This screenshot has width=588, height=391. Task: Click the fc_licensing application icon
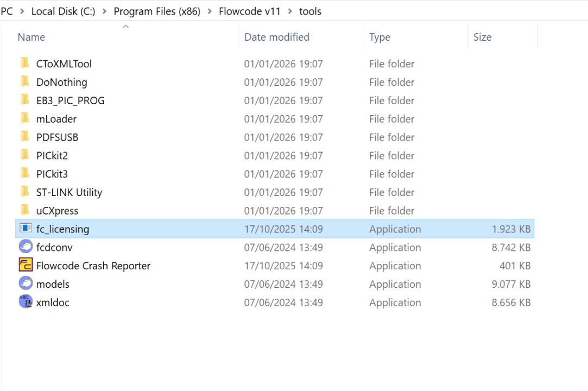[x=26, y=229]
